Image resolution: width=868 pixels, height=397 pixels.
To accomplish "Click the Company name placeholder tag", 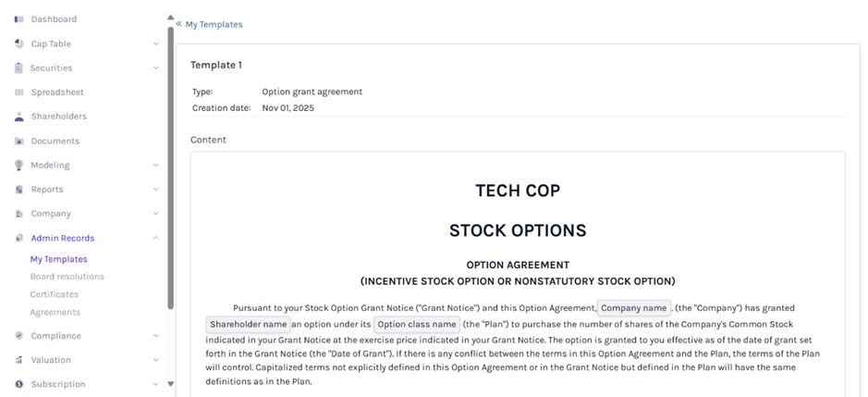I will [x=634, y=308].
